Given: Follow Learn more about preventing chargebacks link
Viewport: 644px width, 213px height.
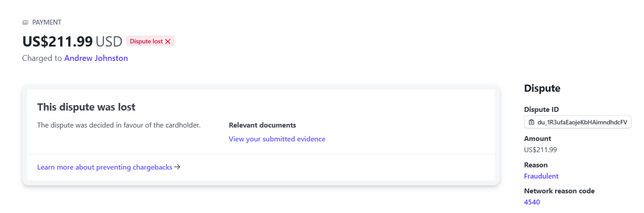Looking at the screenshot, I should point(105,167).
